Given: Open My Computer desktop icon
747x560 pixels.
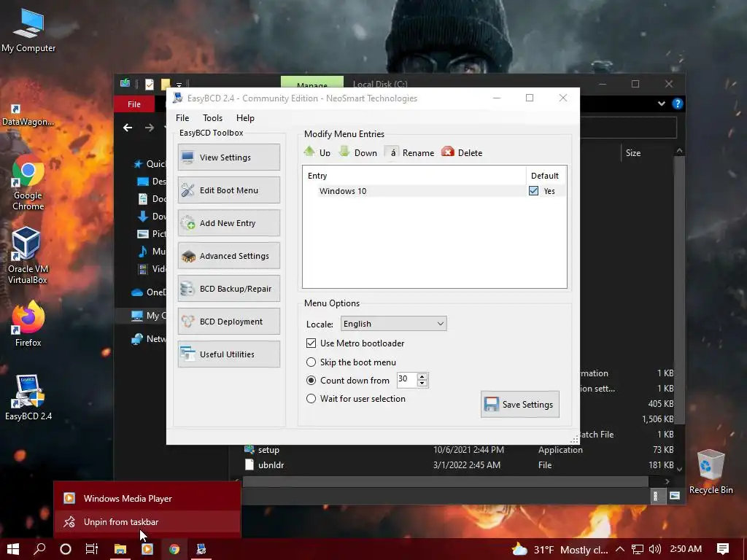Looking at the screenshot, I should pyautogui.click(x=28, y=30).
